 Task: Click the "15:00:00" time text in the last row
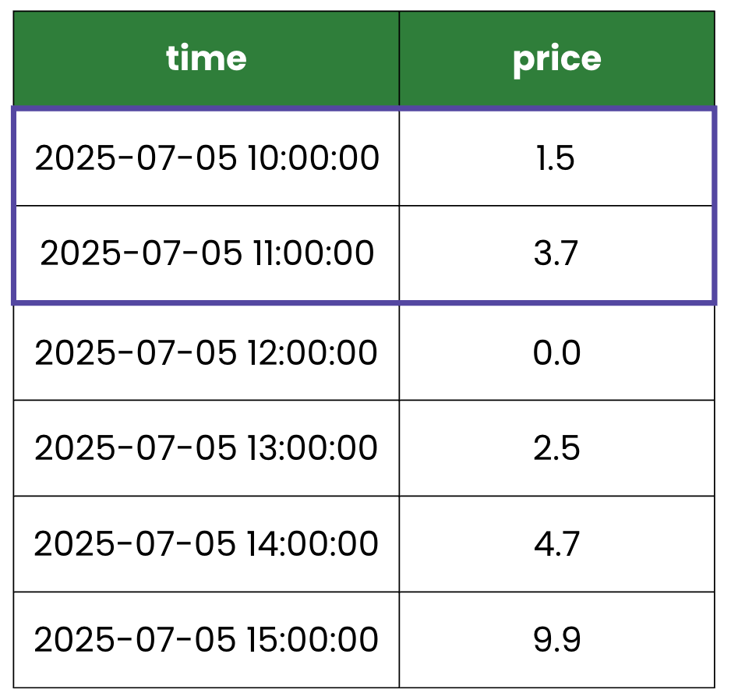(312, 640)
